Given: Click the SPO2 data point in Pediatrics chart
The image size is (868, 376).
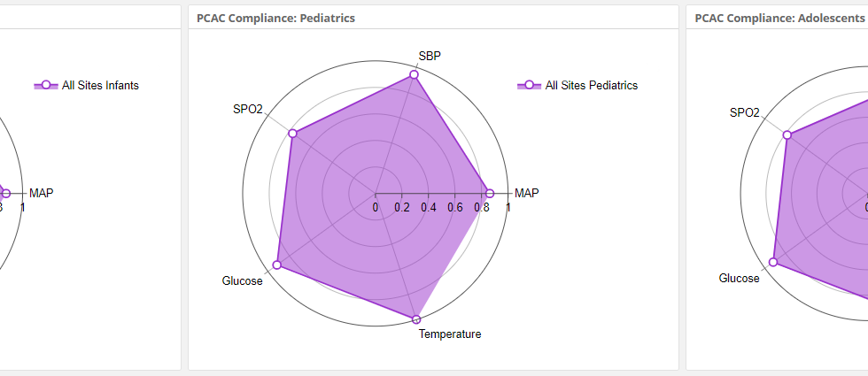Looking at the screenshot, I should pos(292,134).
